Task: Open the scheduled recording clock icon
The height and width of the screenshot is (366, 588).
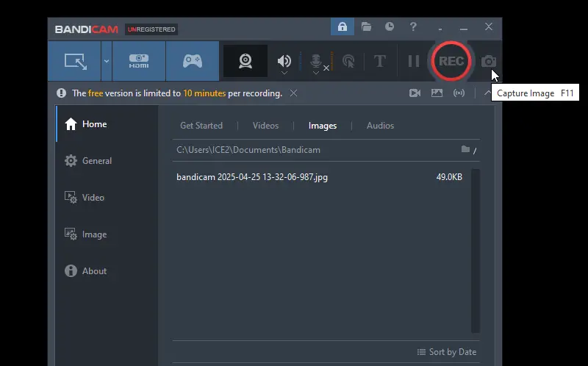Action: click(x=390, y=26)
